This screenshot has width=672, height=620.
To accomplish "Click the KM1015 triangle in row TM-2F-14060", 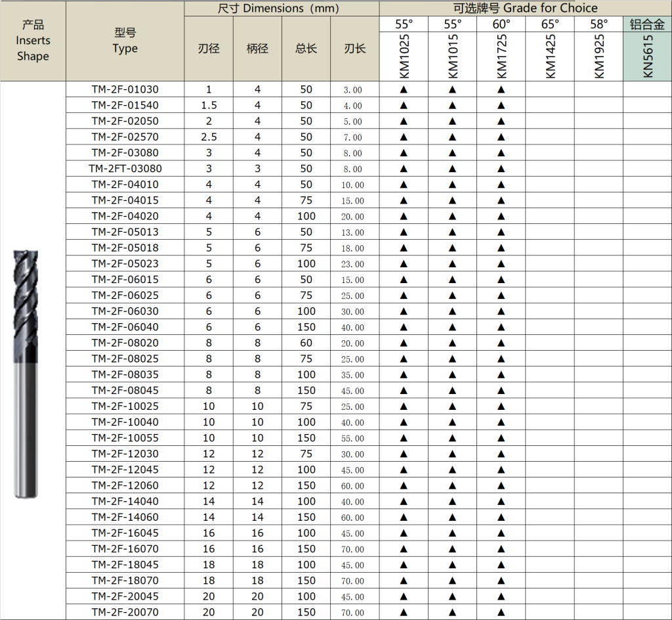I will pos(452,518).
